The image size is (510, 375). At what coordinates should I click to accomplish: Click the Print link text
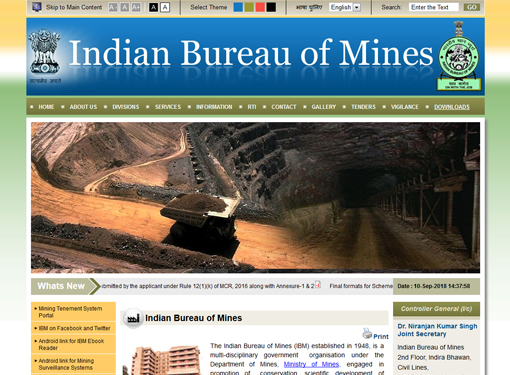pos(381,337)
